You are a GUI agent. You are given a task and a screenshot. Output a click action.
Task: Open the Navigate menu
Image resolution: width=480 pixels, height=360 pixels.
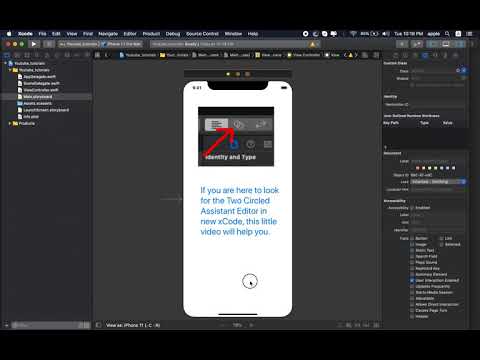click(108, 34)
